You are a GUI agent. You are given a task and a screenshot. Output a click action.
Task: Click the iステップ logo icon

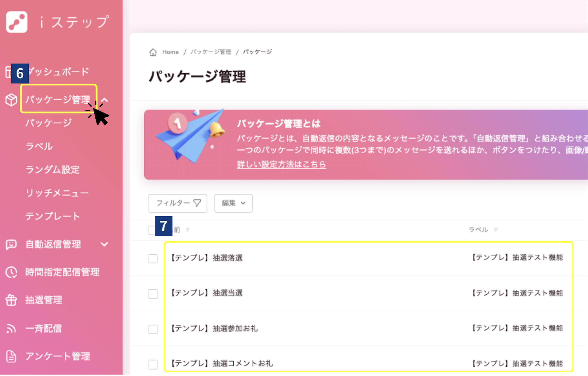(x=17, y=22)
